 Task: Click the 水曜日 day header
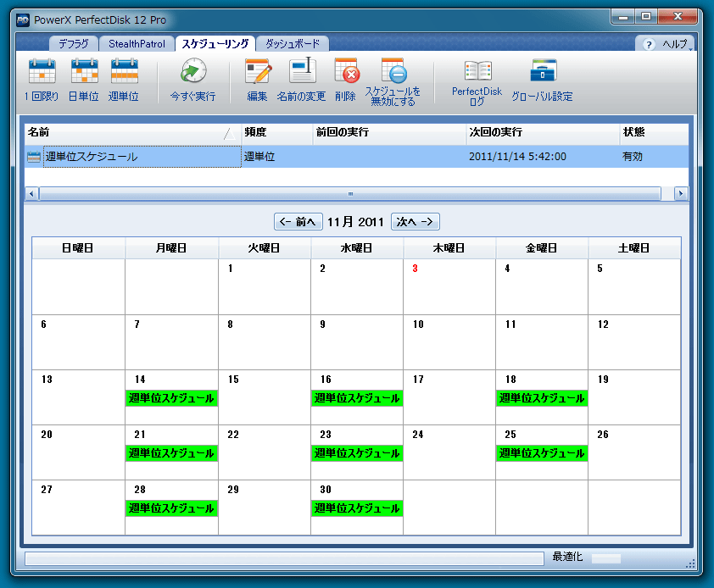pos(356,248)
